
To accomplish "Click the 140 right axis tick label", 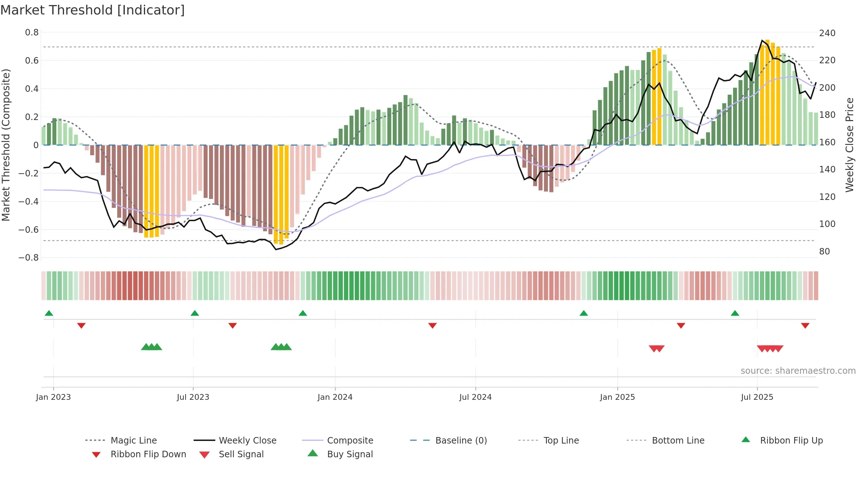I will (x=827, y=169).
